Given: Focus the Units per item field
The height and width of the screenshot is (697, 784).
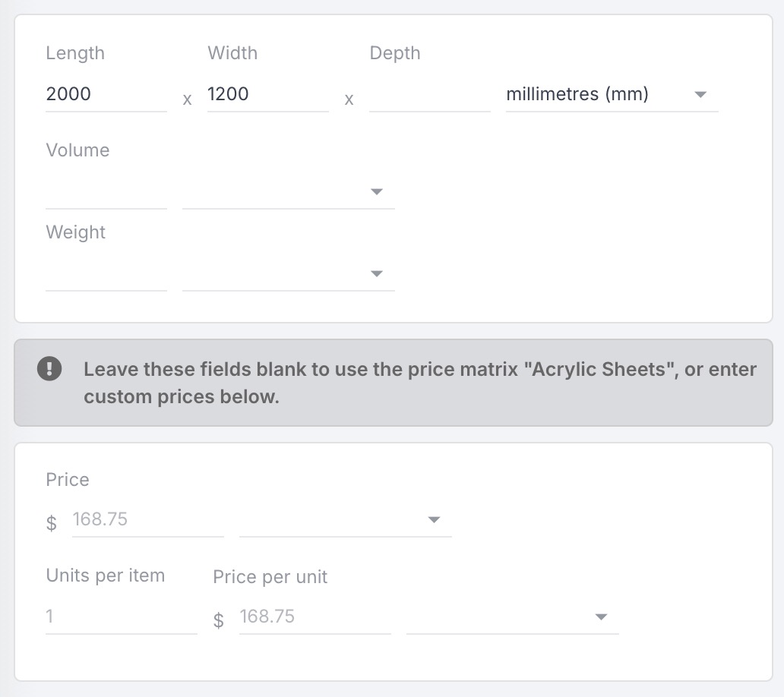Looking at the screenshot, I should [121, 617].
